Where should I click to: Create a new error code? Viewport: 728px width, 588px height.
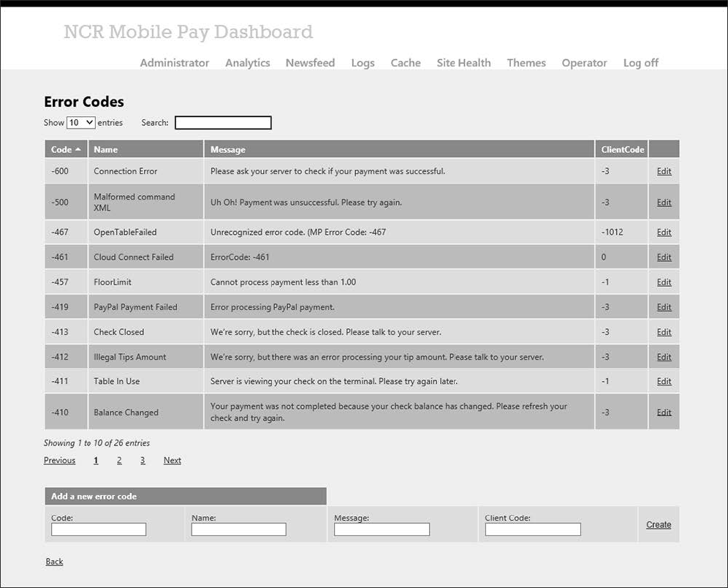tap(658, 524)
